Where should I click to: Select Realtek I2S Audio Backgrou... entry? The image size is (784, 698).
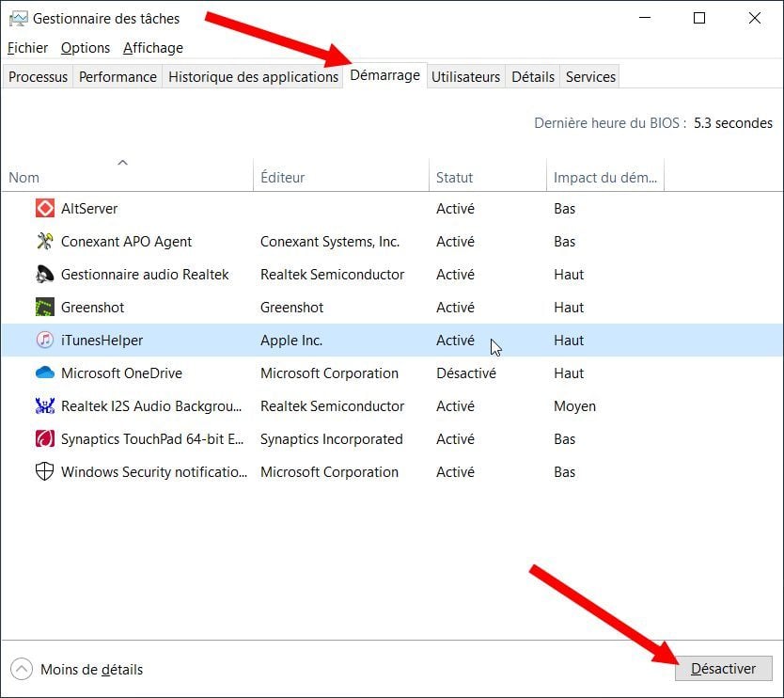pos(151,406)
